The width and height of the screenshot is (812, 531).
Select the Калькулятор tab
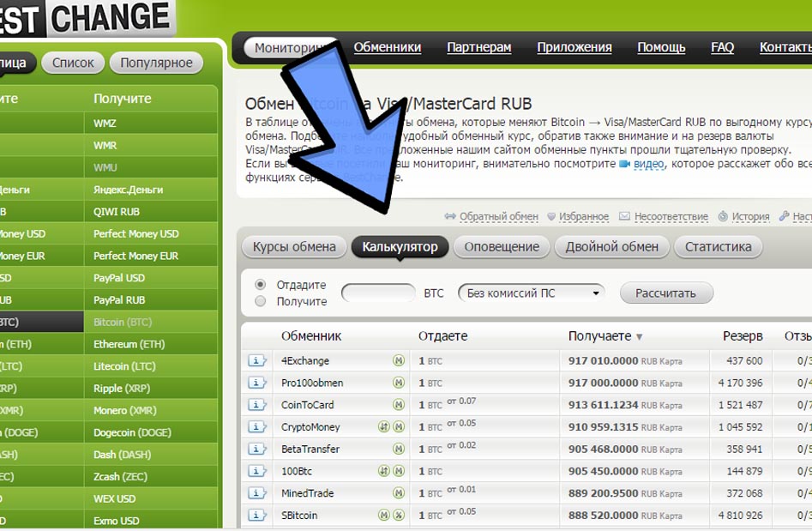tap(400, 247)
